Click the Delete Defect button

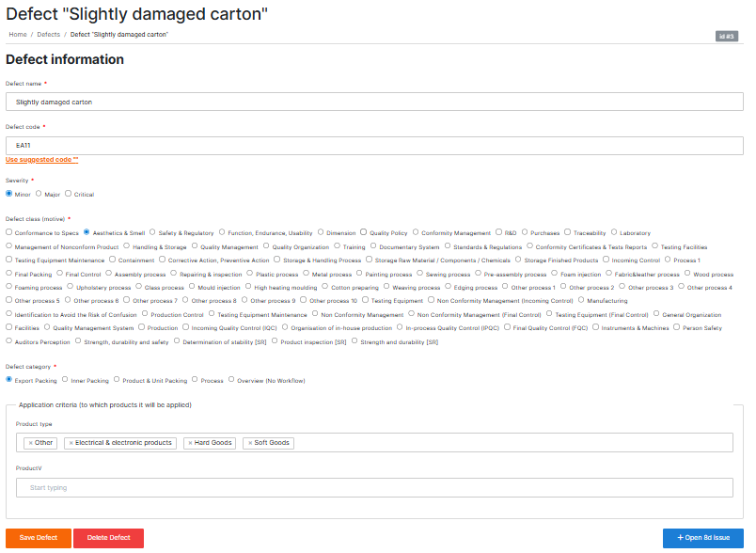(108, 538)
